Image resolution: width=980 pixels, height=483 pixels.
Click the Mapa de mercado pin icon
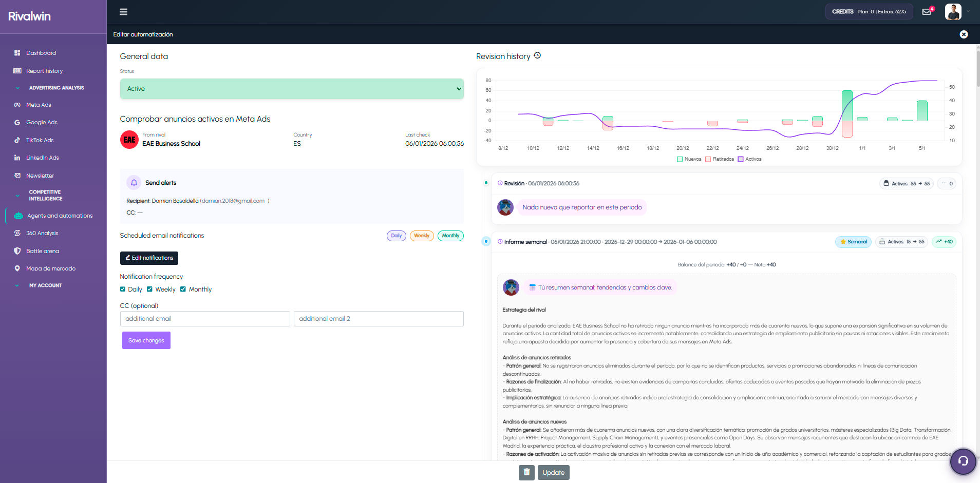tap(17, 268)
